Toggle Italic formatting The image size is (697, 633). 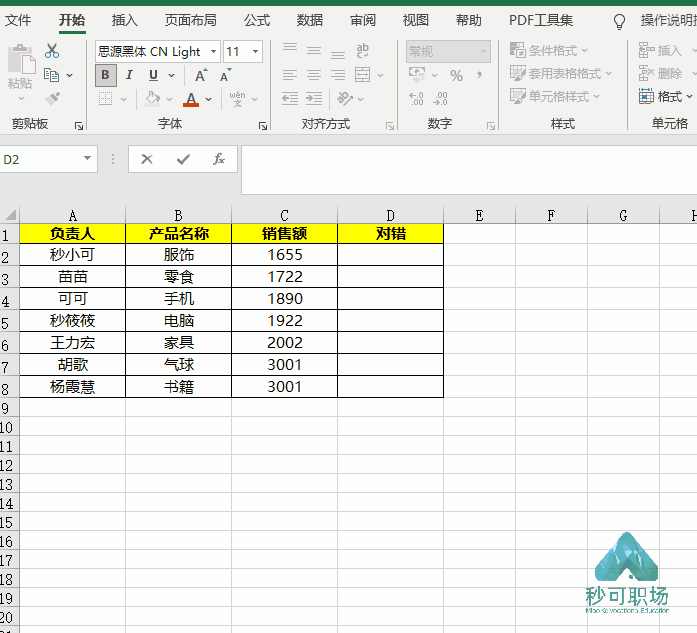[129, 75]
